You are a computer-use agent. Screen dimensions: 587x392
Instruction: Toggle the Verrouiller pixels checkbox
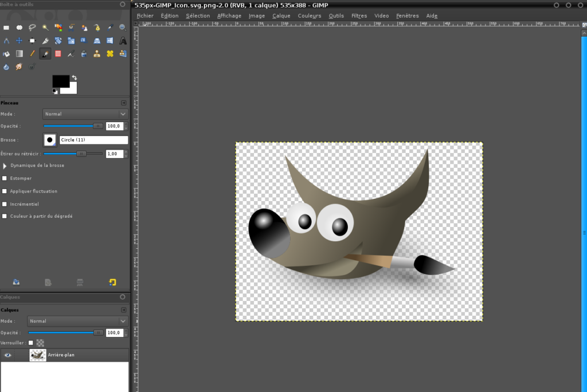coord(31,343)
